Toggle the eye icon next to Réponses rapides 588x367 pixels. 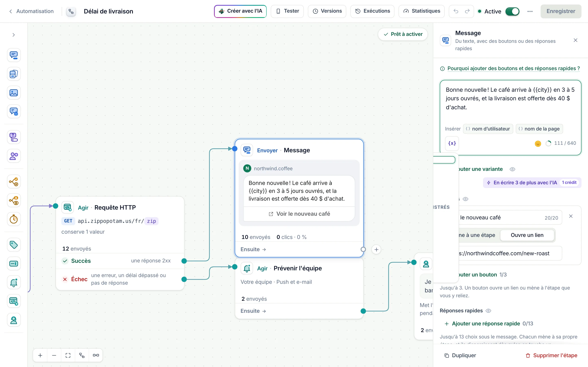(488, 311)
